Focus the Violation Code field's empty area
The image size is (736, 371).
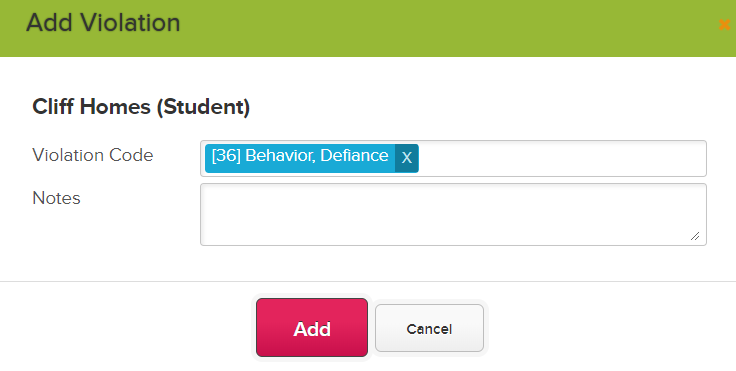[x=561, y=159]
